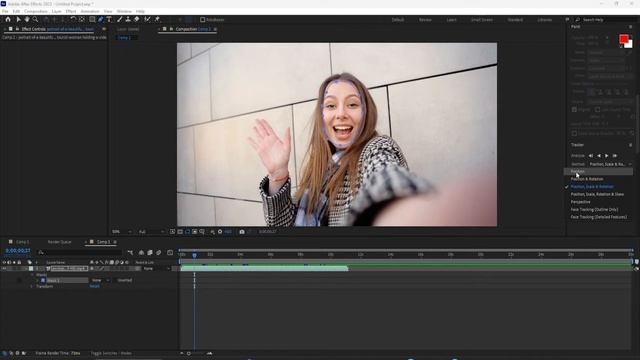640x360 pixels.
Task: Select the Eraser tool
Action: coord(137,19)
